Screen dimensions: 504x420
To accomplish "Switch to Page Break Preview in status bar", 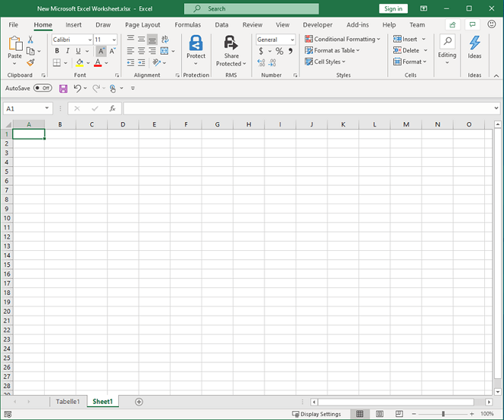I will click(399, 414).
